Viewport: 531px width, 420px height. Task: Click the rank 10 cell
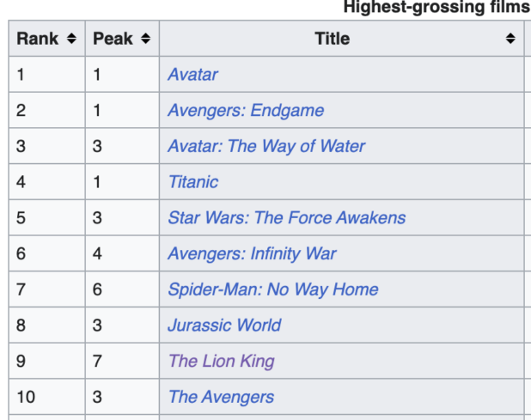pos(46,396)
